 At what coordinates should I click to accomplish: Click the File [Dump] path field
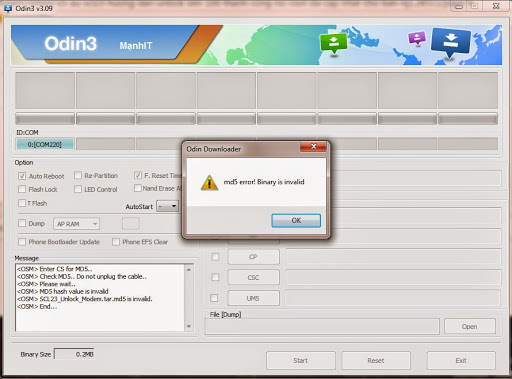tap(322, 326)
